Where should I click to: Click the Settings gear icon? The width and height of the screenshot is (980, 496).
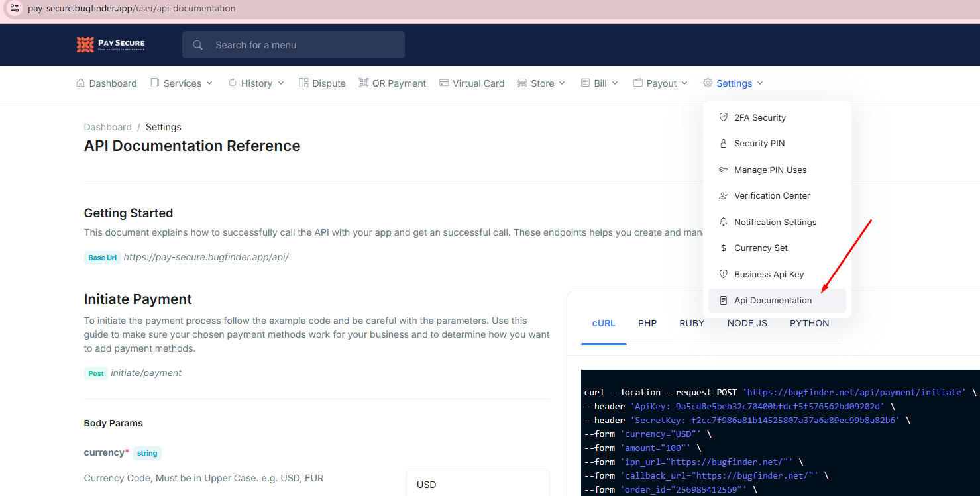point(708,83)
